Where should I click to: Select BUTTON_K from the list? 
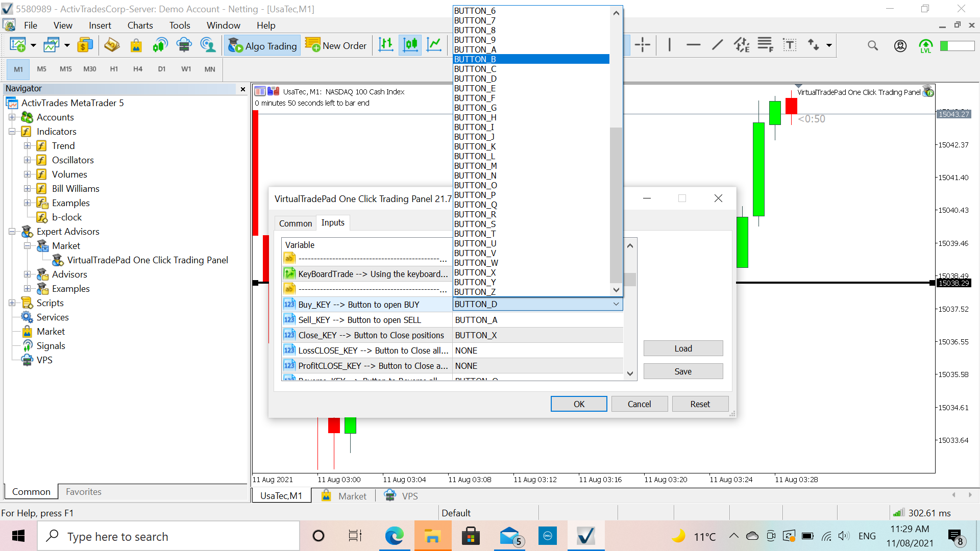[475, 146]
